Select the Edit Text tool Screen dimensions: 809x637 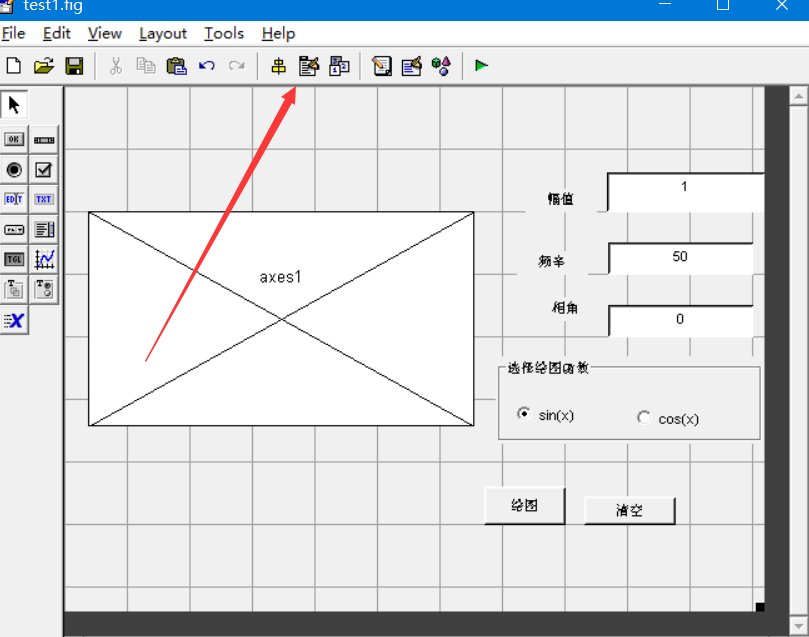tap(13, 198)
